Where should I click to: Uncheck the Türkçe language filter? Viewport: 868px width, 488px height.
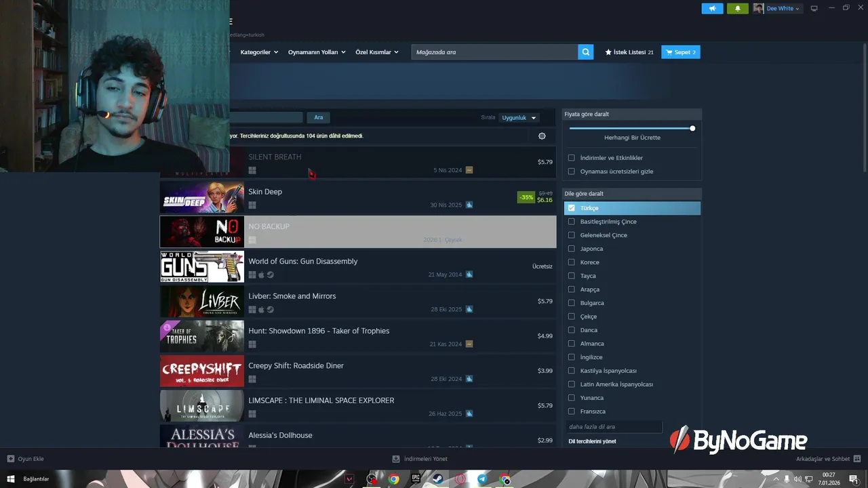click(572, 208)
